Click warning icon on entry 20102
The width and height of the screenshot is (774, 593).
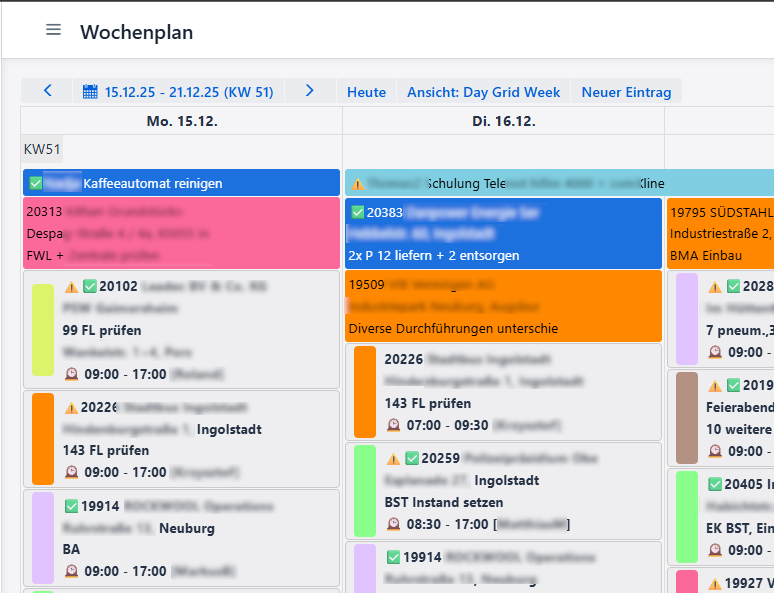click(x=71, y=287)
